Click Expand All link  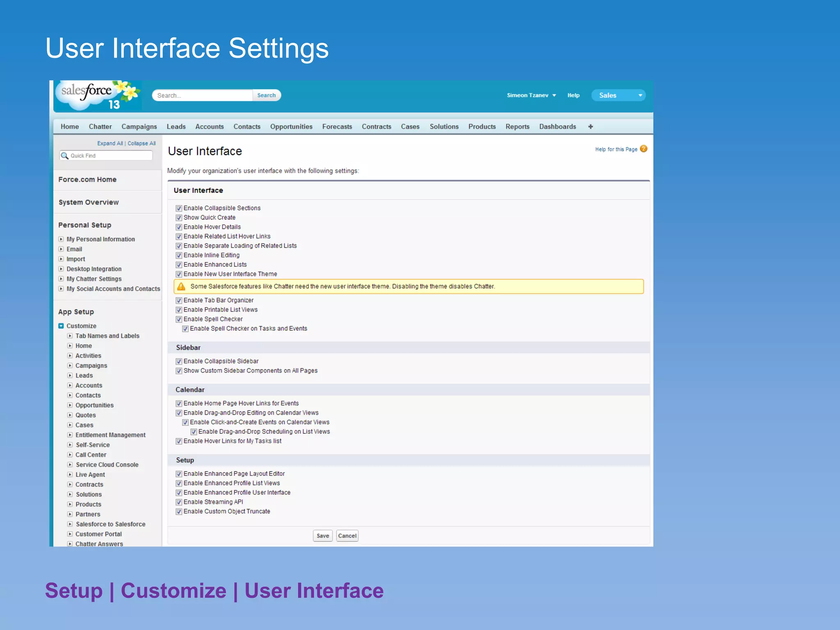(x=110, y=143)
